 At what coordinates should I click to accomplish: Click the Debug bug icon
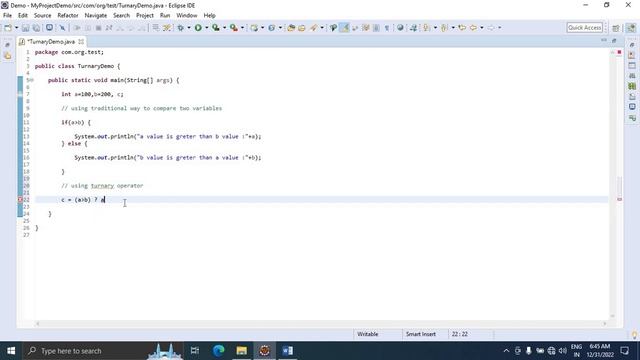[x=180, y=28]
